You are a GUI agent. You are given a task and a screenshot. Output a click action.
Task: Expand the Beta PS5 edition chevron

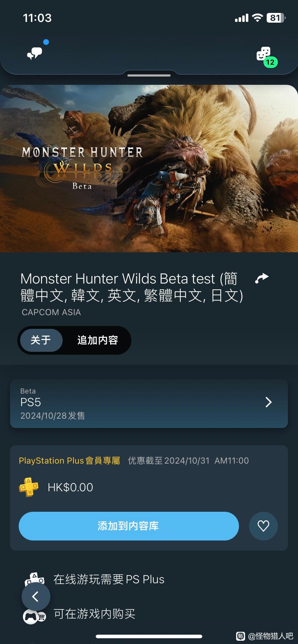pos(268,402)
